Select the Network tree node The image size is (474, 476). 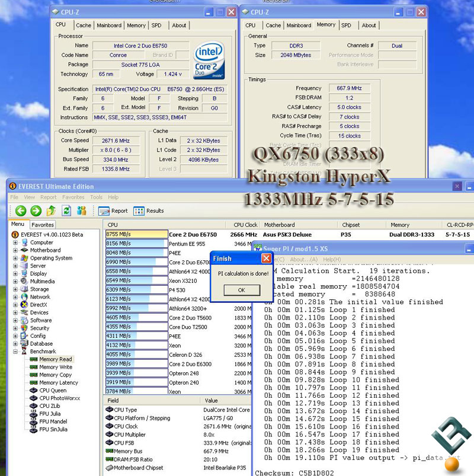pyautogui.click(x=40, y=297)
